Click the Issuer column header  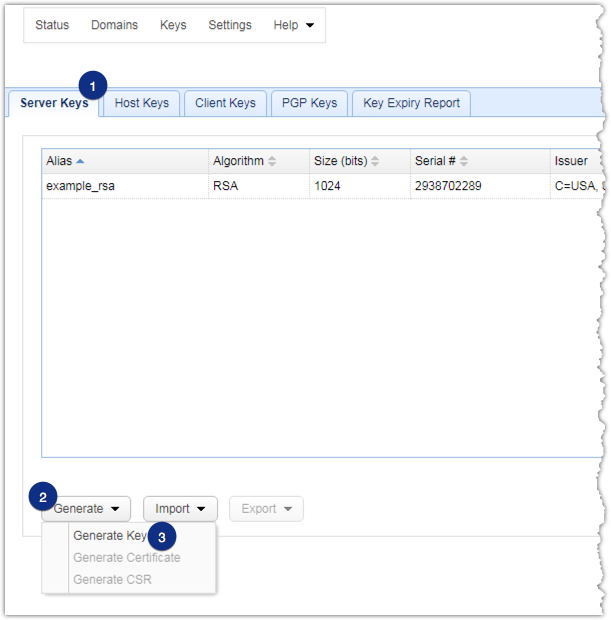pyautogui.click(x=570, y=161)
